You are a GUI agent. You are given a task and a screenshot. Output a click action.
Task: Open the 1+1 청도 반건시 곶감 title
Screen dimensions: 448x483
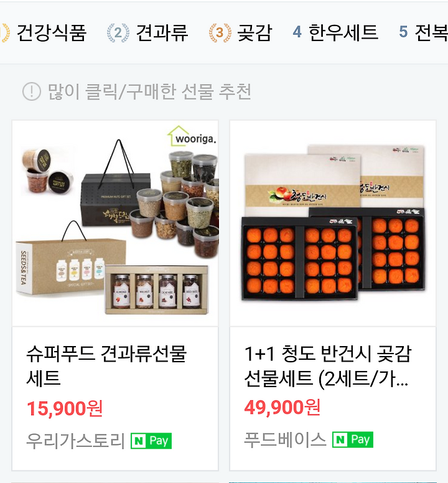click(328, 365)
